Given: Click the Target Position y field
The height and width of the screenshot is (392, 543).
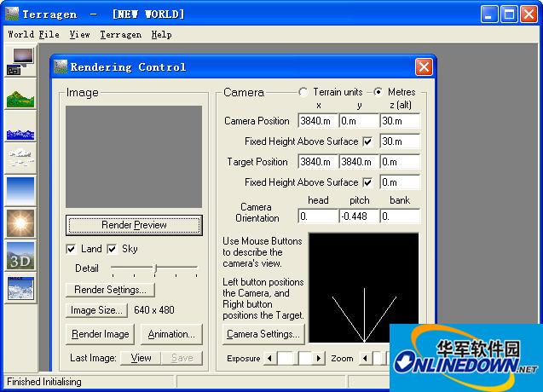Looking at the screenshot, I should point(359,162).
